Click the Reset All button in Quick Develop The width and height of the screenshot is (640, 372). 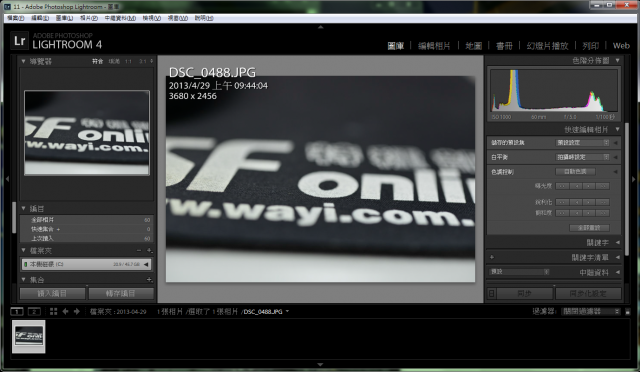589,227
